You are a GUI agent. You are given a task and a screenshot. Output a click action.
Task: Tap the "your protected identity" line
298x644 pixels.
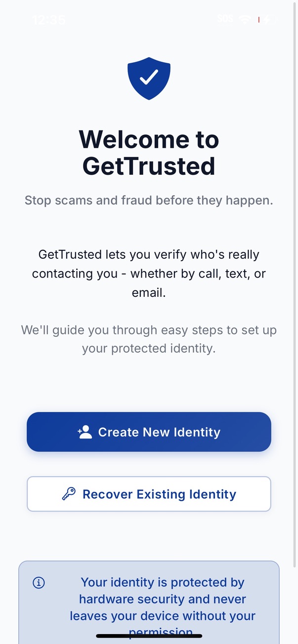149,348
